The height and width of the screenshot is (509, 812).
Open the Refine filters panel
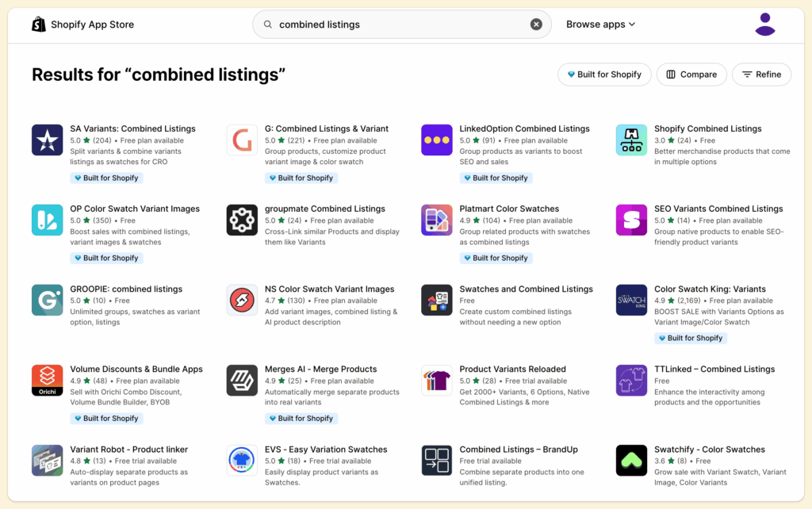tap(761, 75)
